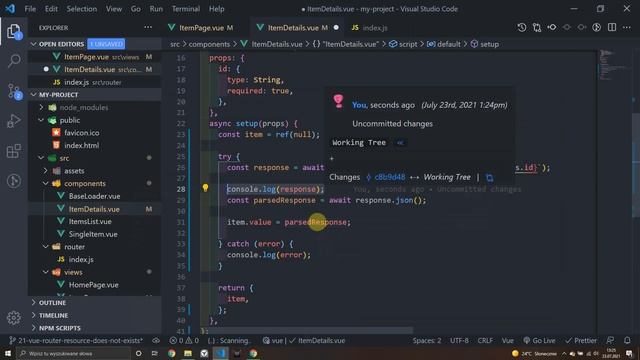
Task: Open Chrome from the Windows taskbar
Action: coord(171,353)
